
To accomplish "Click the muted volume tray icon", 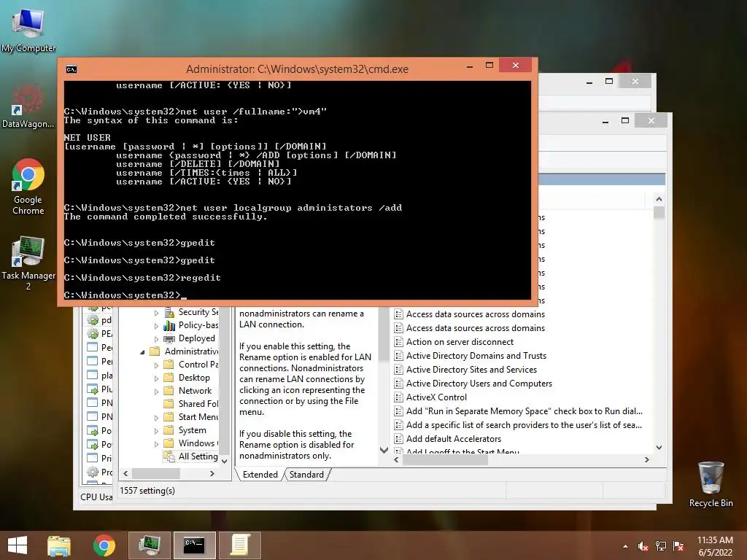I will click(643, 546).
